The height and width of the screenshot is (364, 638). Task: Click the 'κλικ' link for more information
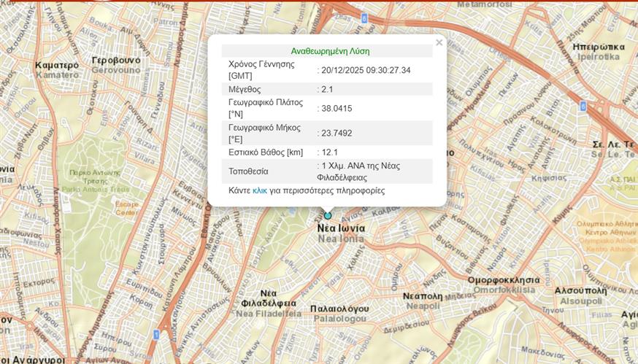coord(260,190)
